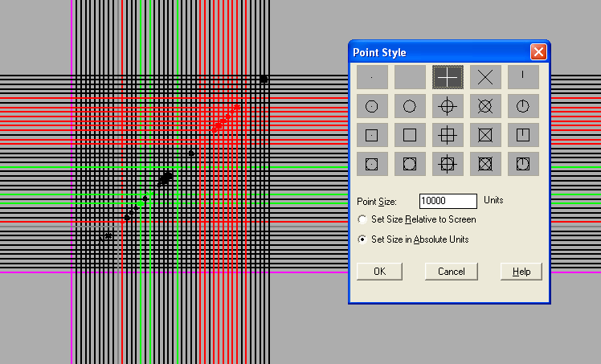
Task: Choose circle with center dot point style
Action: point(372,106)
